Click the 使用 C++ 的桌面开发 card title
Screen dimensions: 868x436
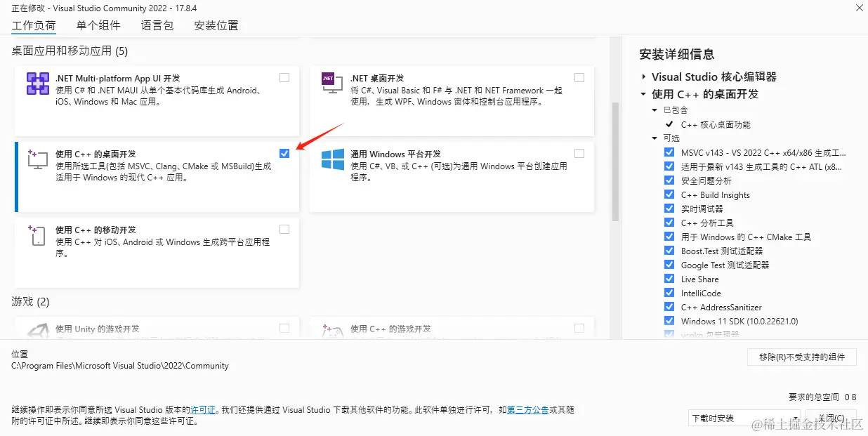pos(96,154)
